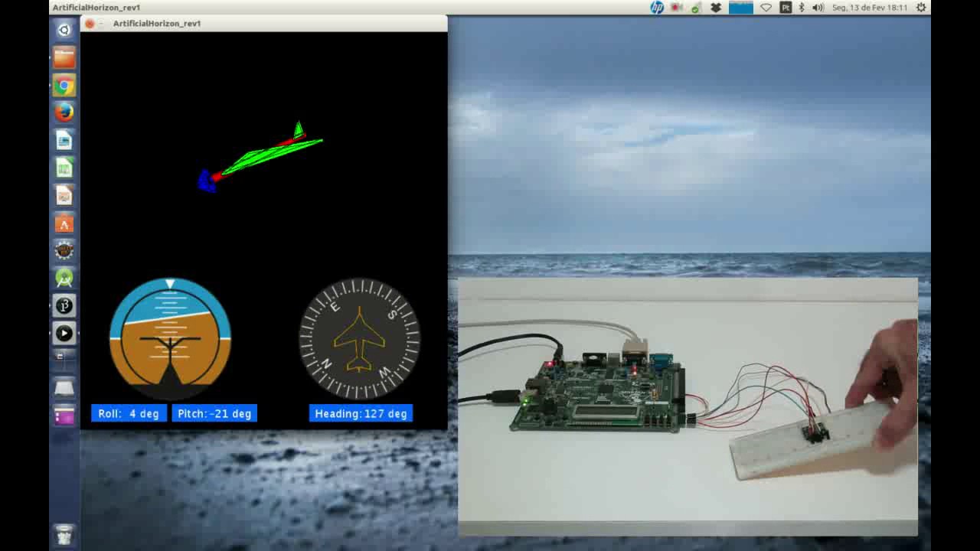The image size is (980, 551).
Task: Click the Heading: 127 deg readout
Action: [x=361, y=413]
